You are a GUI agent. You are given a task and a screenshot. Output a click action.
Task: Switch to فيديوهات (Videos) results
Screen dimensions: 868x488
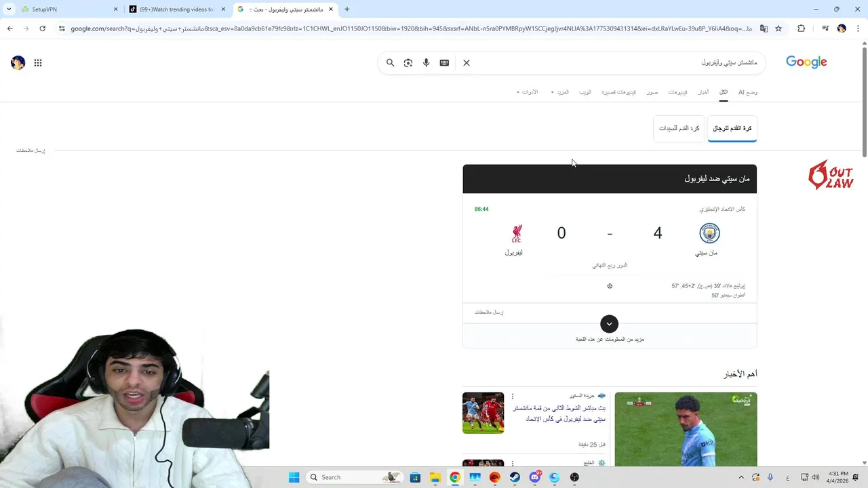coord(677,92)
